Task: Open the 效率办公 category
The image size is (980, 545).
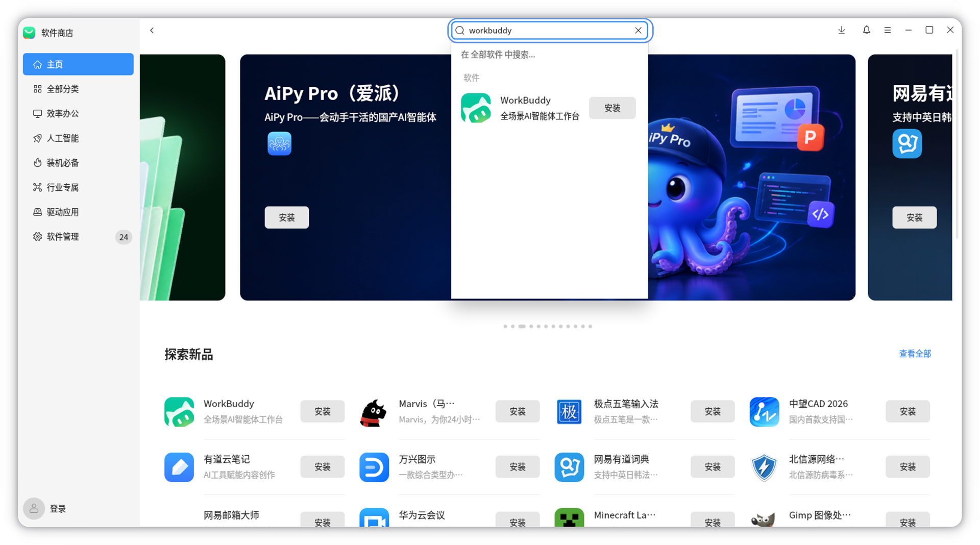Action: click(x=78, y=113)
